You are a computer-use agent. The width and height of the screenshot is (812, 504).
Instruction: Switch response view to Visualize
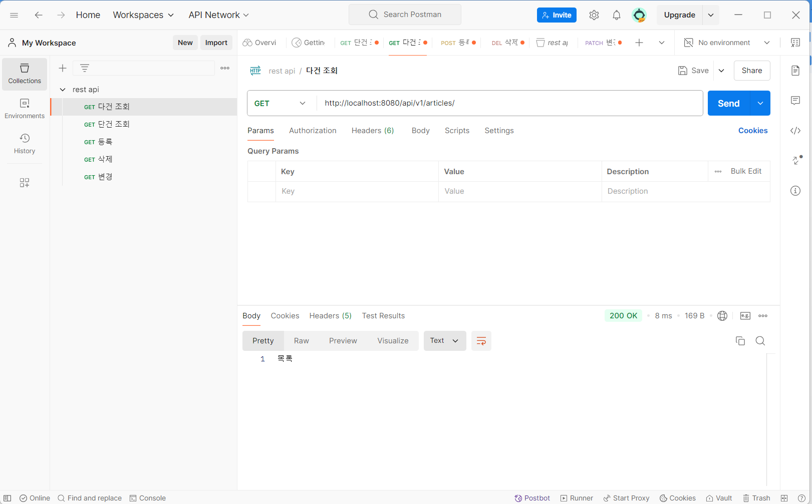click(x=393, y=341)
